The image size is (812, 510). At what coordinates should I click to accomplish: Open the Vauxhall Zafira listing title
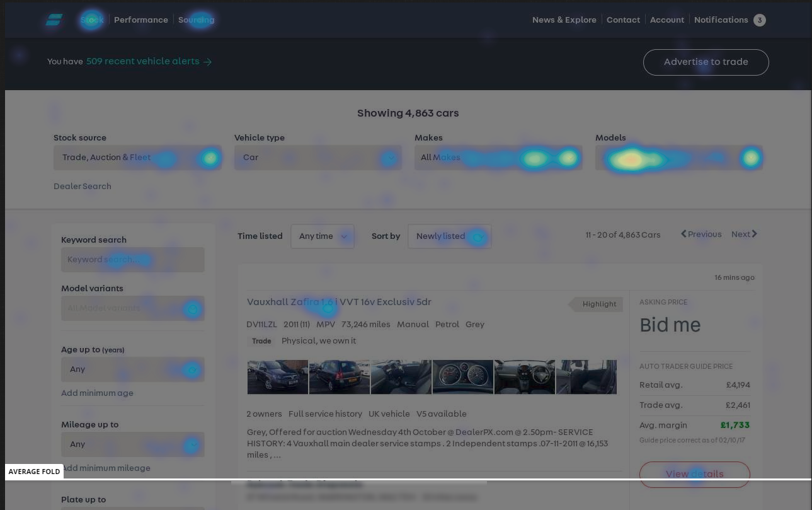coord(339,301)
